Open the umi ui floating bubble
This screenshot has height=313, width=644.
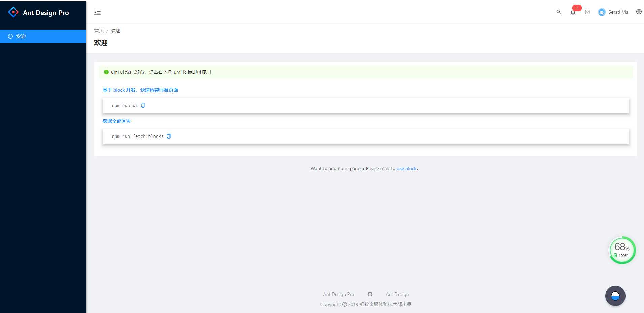pos(615,296)
